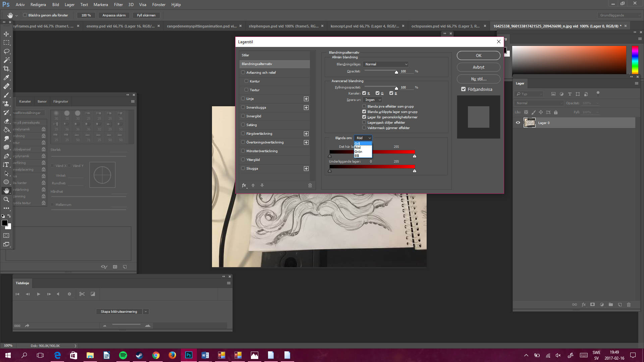Open the Spara ur dropdown set to Ingen

[372, 100]
